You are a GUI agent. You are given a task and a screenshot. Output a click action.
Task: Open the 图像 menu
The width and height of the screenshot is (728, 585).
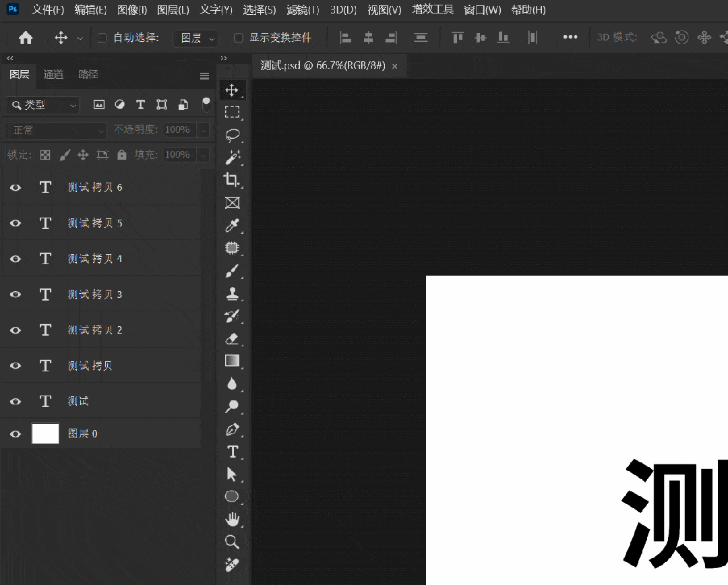(132, 9)
